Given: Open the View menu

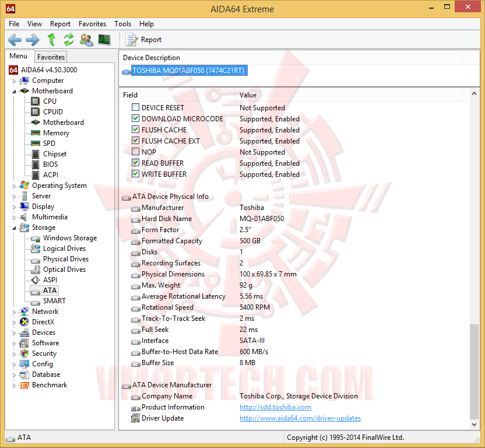Looking at the screenshot, I should coord(34,24).
